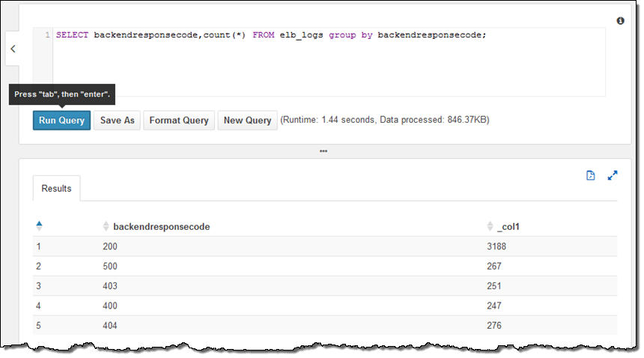Download results file icon
Screen dimensions: 644x358
[590, 175]
